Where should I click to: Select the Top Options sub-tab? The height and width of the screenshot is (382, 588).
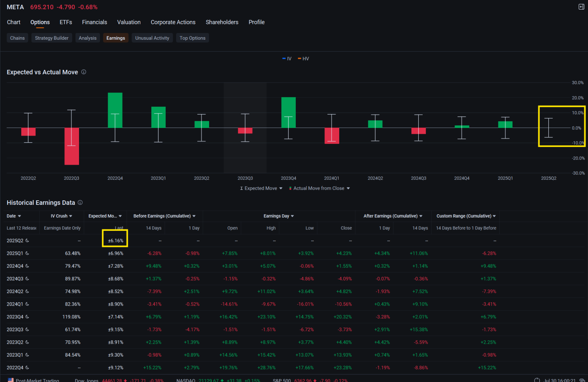pos(193,38)
